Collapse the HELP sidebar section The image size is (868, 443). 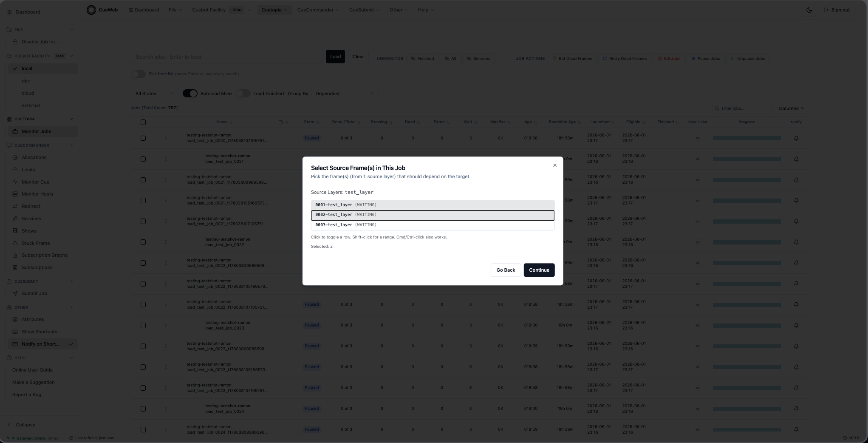coord(71,358)
